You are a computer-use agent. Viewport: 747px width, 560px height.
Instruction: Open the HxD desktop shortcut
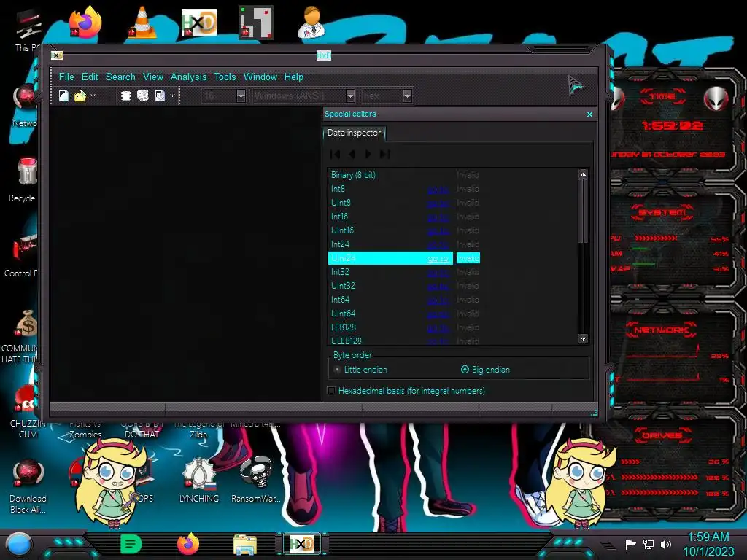pos(198,23)
